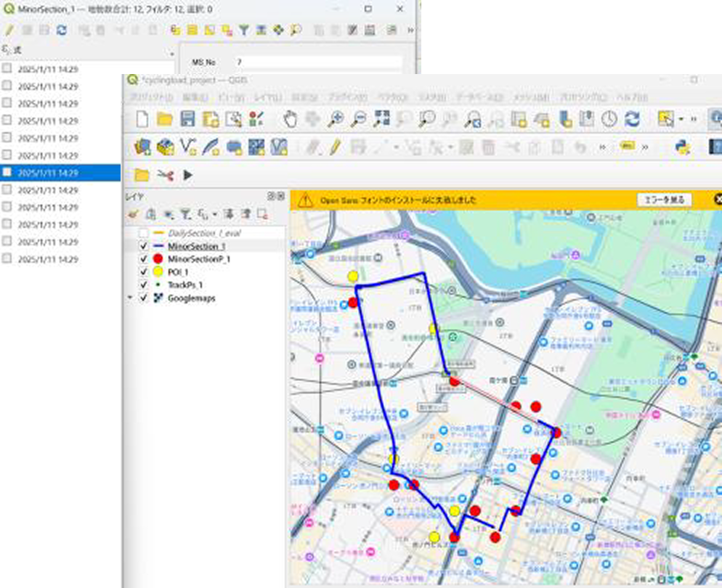Open the Layer menu in menu bar
The width and height of the screenshot is (722, 588).
pos(267,97)
